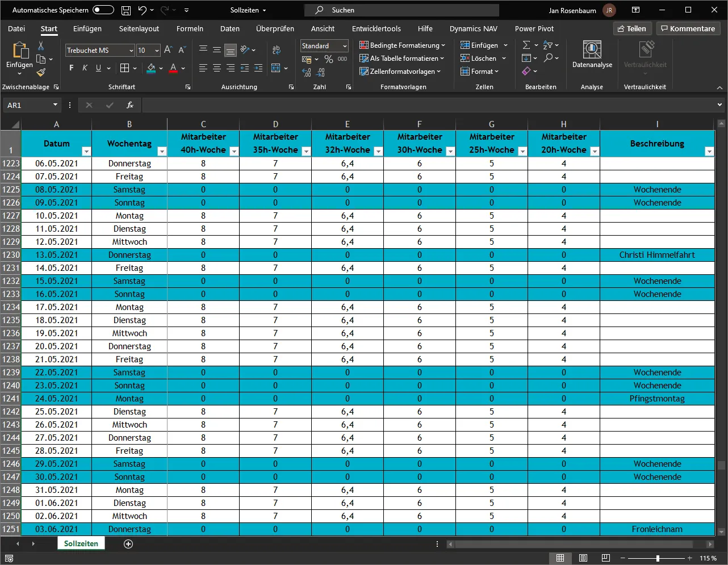The width and height of the screenshot is (728, 565).
Task: Click the increase indent icon
Action: point(258,68)
